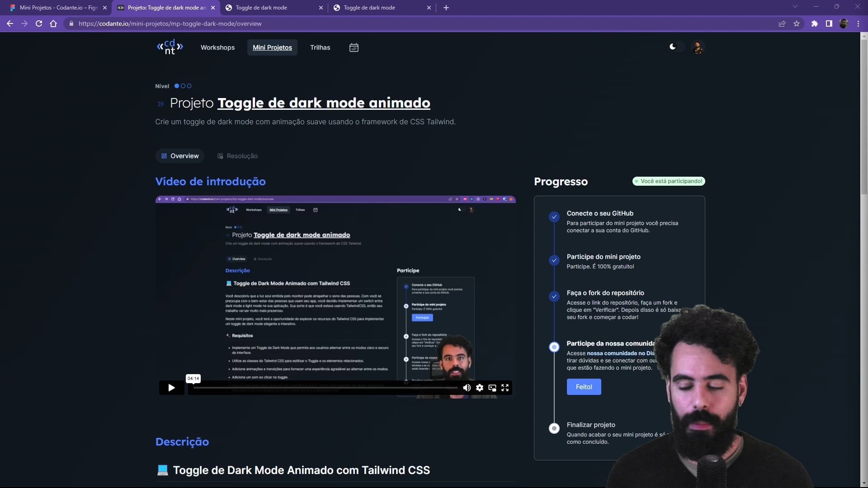Click the Codante logo

170,47
